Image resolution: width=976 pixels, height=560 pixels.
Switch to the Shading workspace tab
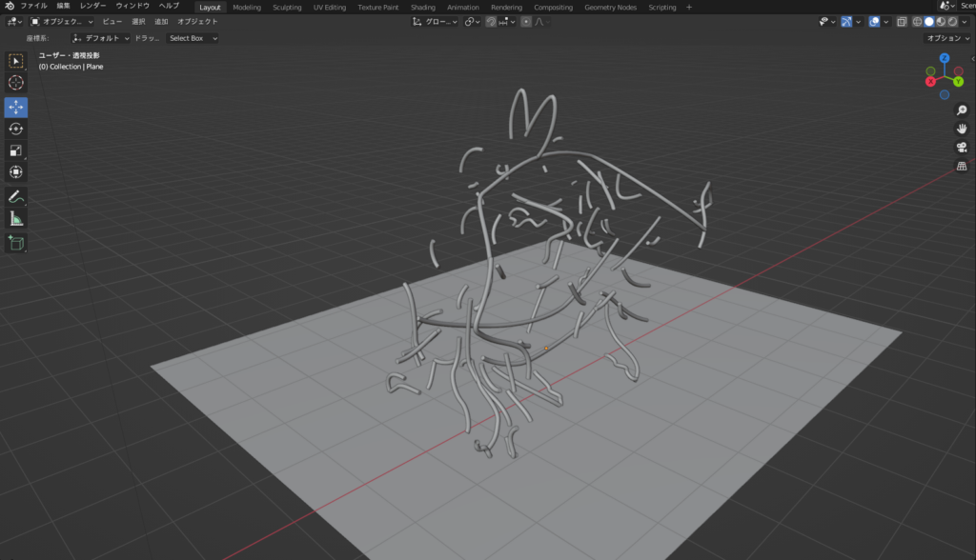click(422, 8)
